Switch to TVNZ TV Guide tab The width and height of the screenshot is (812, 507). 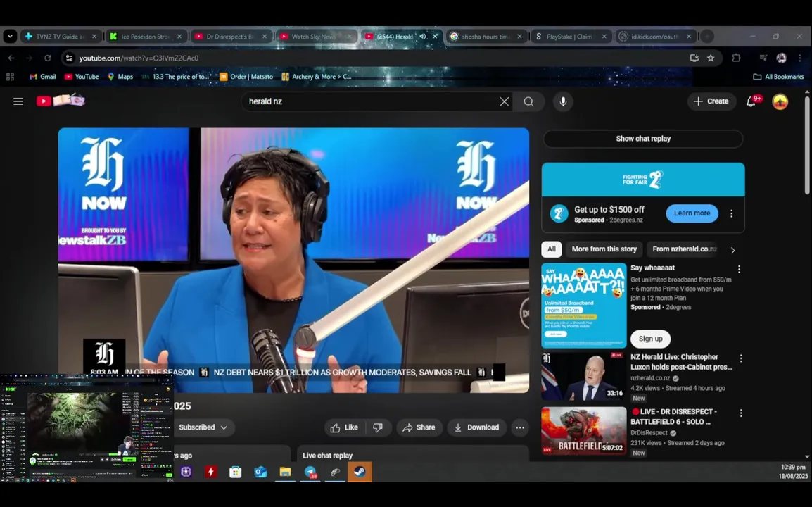[61, 37]
